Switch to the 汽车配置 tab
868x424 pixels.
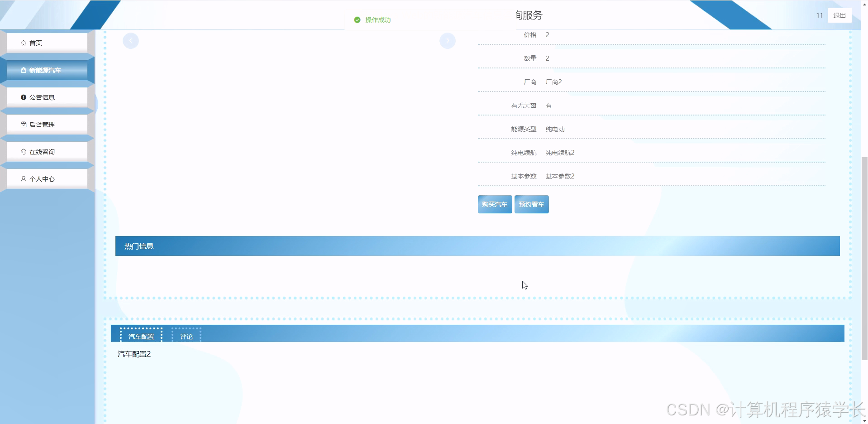click(141, 336)
